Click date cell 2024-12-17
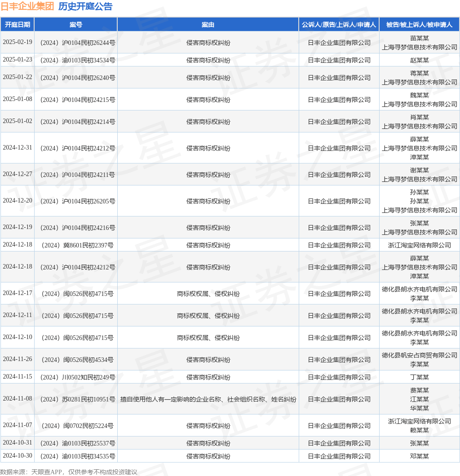Image resolution: width=460 pixels, height=476 pixels. pos(18,293)
